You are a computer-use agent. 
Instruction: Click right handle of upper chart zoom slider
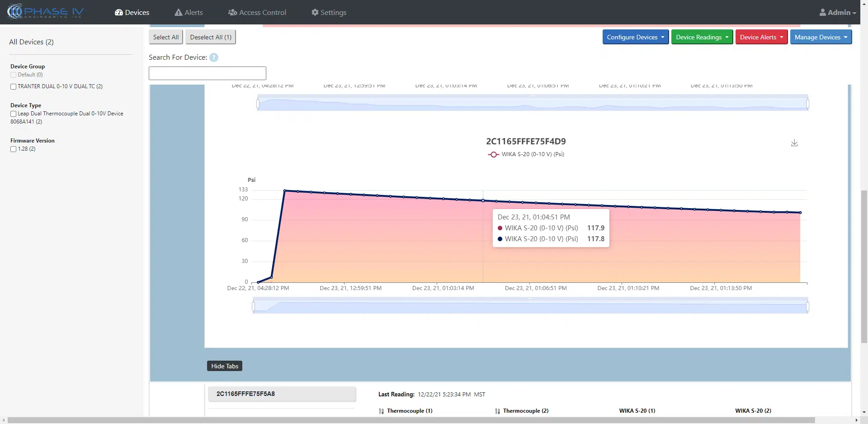[807, 104]
